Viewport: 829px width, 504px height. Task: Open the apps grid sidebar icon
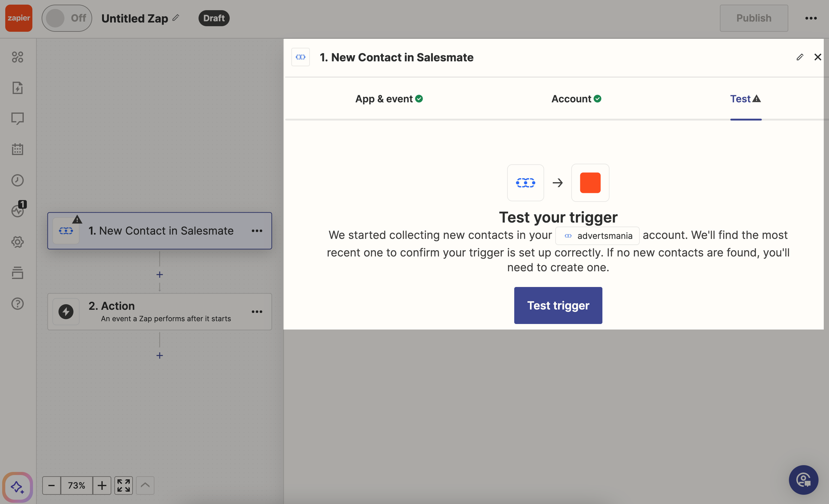click(x=18, y=57)
